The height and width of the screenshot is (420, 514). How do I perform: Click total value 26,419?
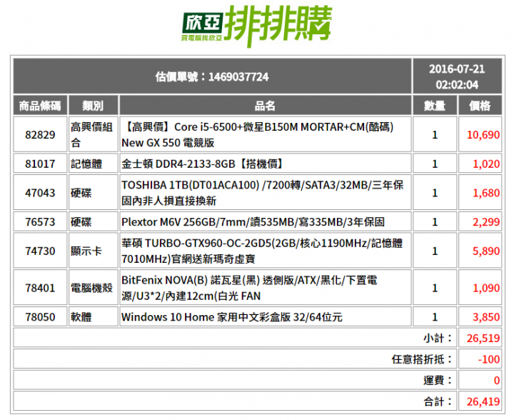483,401
